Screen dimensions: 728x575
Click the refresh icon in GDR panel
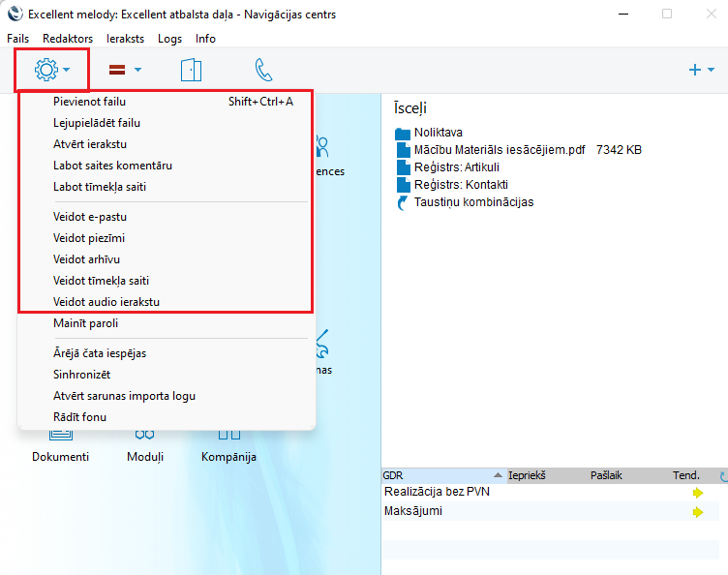click(x=721, y=475)
